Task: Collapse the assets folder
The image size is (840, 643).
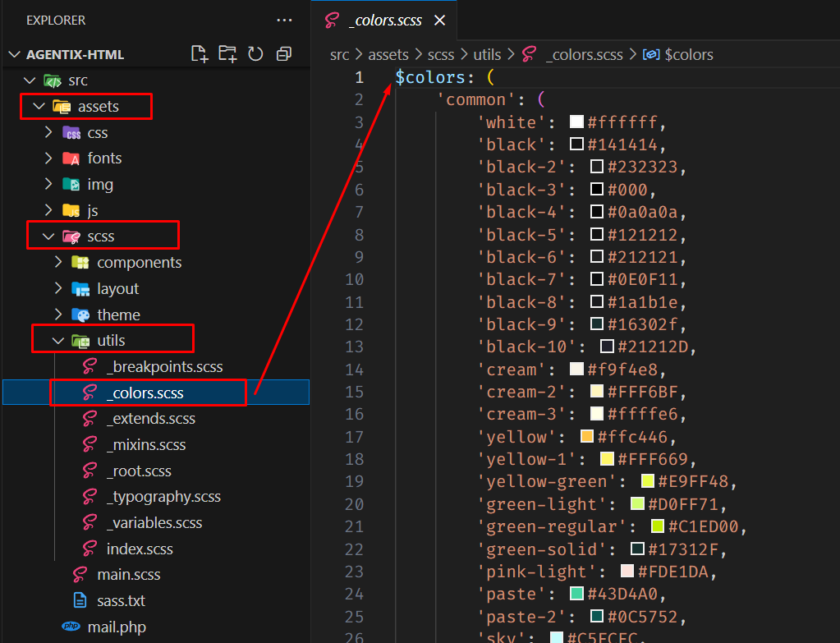Action: (38, 106)
